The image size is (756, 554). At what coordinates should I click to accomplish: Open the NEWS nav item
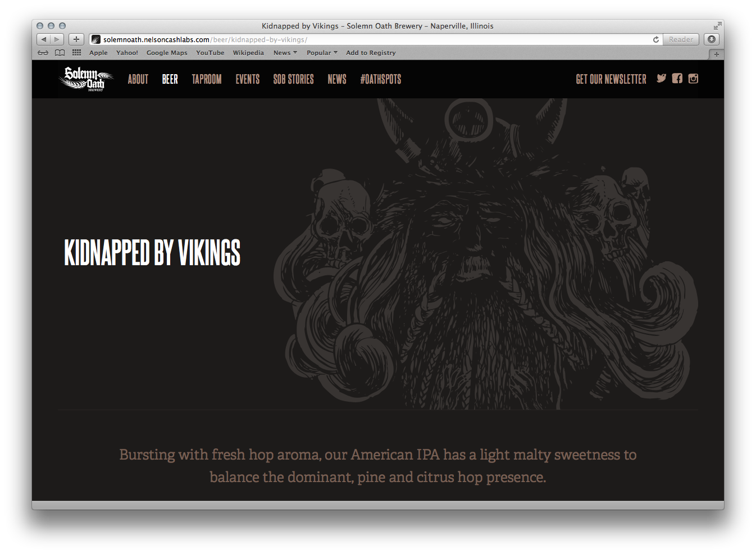pos(337,79)
